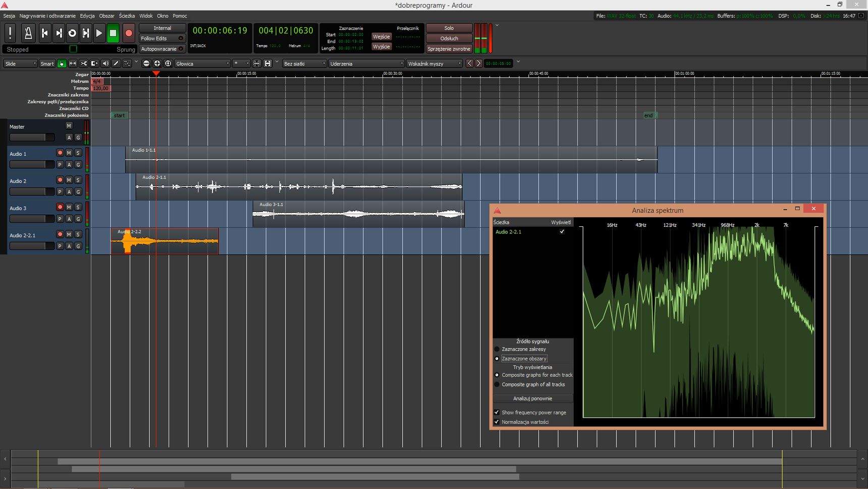Mute the Audio 2 track

pyautogui.click(x=69, y=180)
